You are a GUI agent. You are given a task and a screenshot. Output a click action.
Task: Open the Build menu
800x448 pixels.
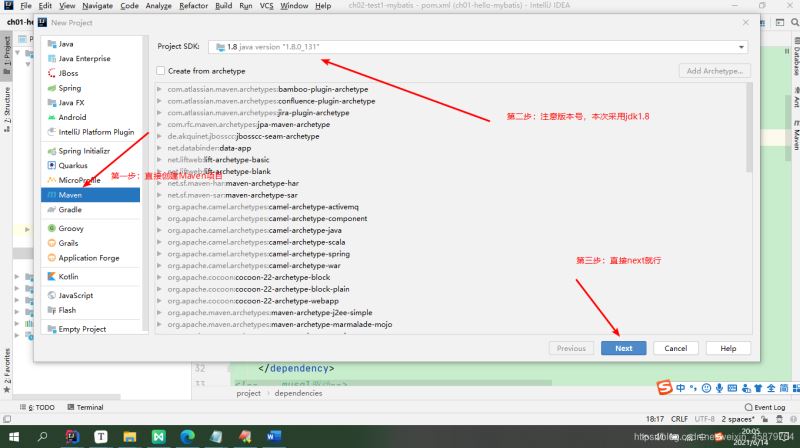tap(223, 6)
